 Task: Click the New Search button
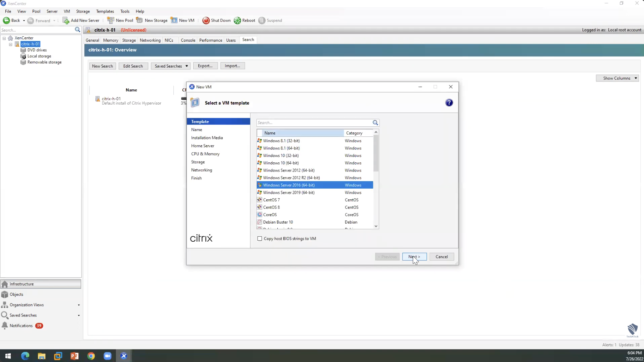pyautogui.click(x=103, y=66)
